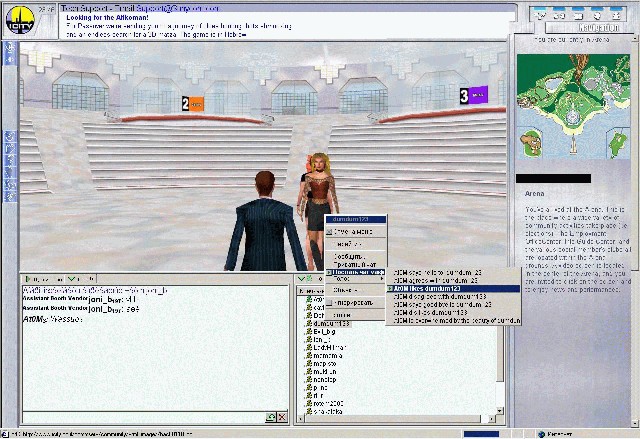Expand the context menu item with the arrow below the highlight
This screenshot has height=439, width=640.
tap(356, 279)
